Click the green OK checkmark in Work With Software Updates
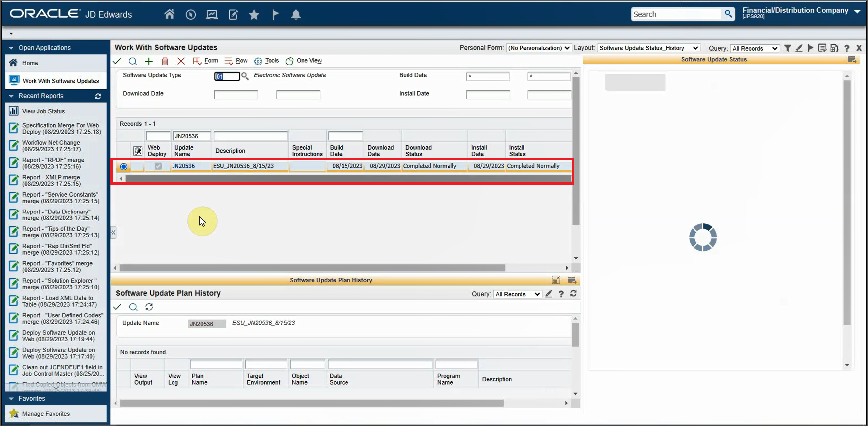 (x=117, y=61)
